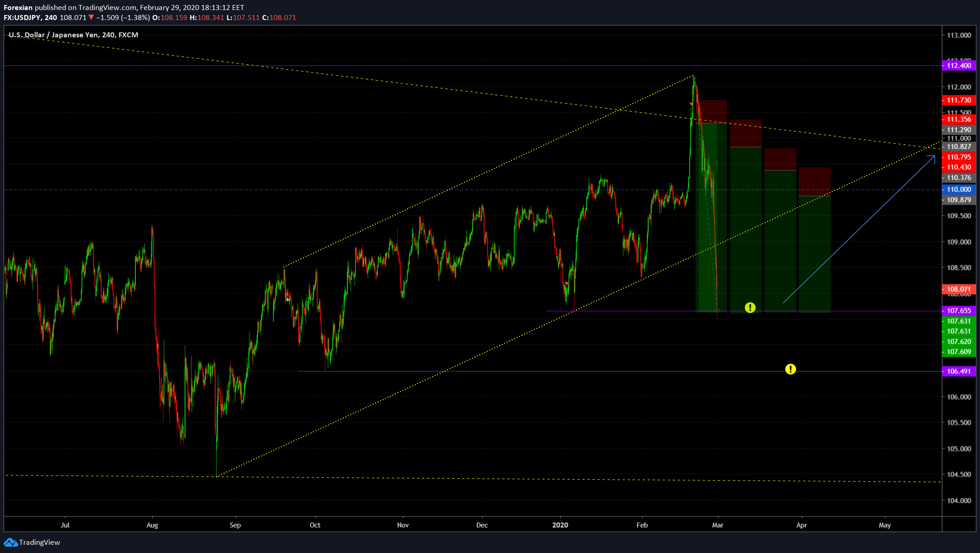This screenshot has width=980, height=553.
Task: Select the green 107.609 price label
Action: (959, 352)
